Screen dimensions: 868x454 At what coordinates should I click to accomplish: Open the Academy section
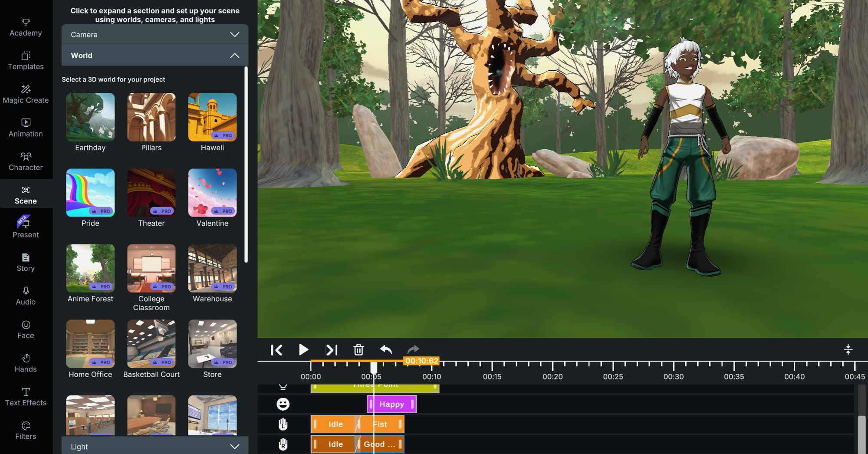pyautogui.click(x=26, y=26)
